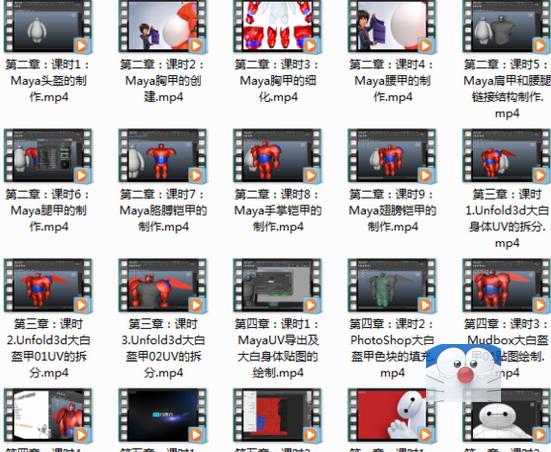Select the video thumbnail for Maya腰甲的制作.mp4
551x452 pixels.
coord(392,26)
